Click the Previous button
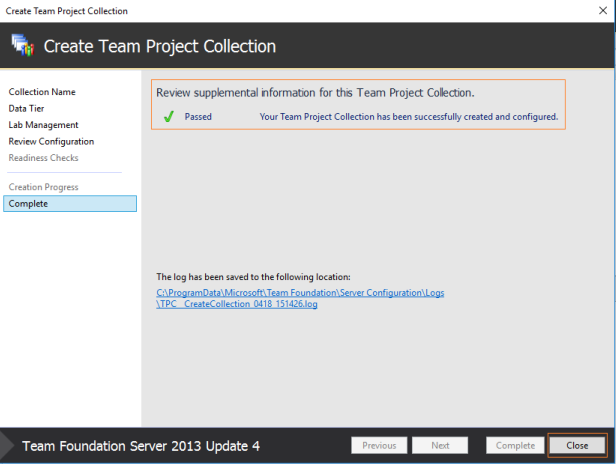Screen dimensions: 616x464 (379, 446)
